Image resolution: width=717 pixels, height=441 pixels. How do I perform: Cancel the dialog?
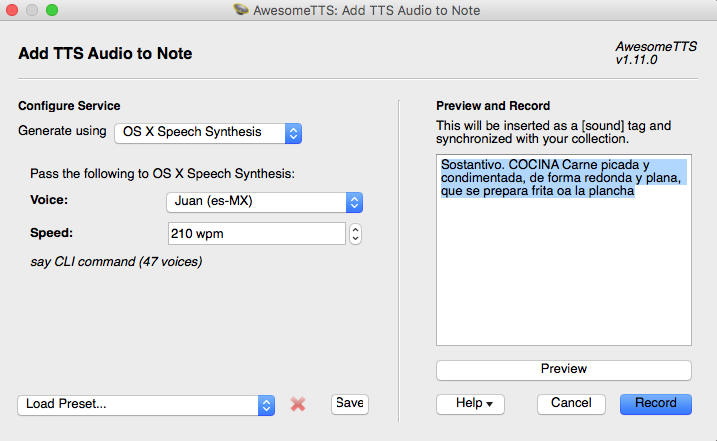click(571, 404)
